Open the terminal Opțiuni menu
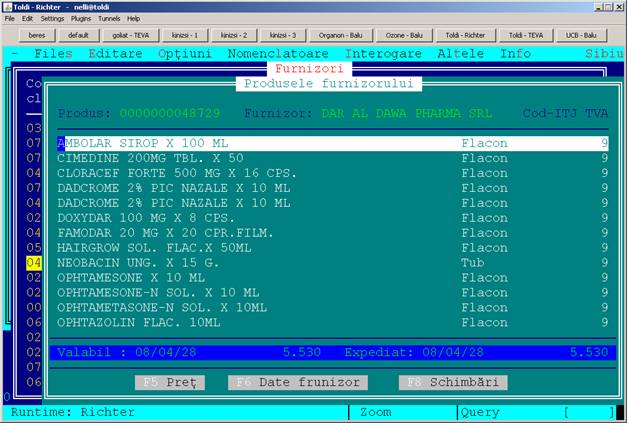 point(184,54)
